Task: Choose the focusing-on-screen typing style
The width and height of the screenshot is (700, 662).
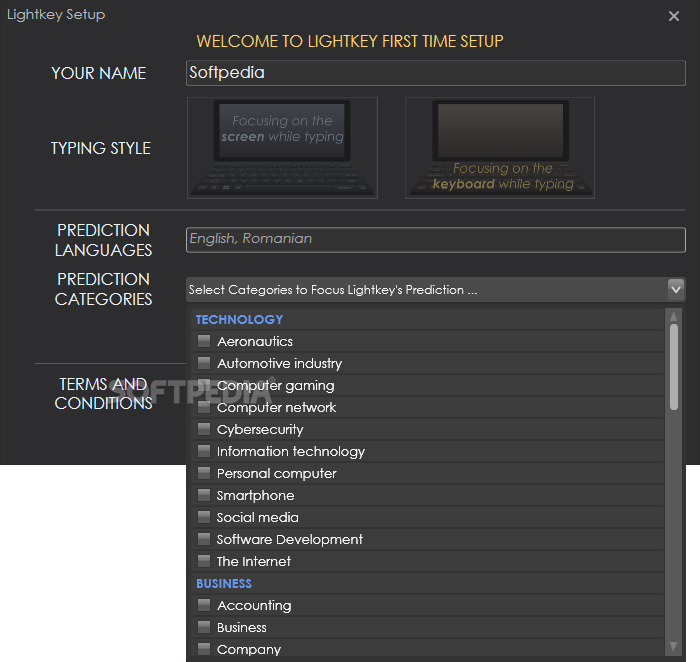Action: point(282,148)
